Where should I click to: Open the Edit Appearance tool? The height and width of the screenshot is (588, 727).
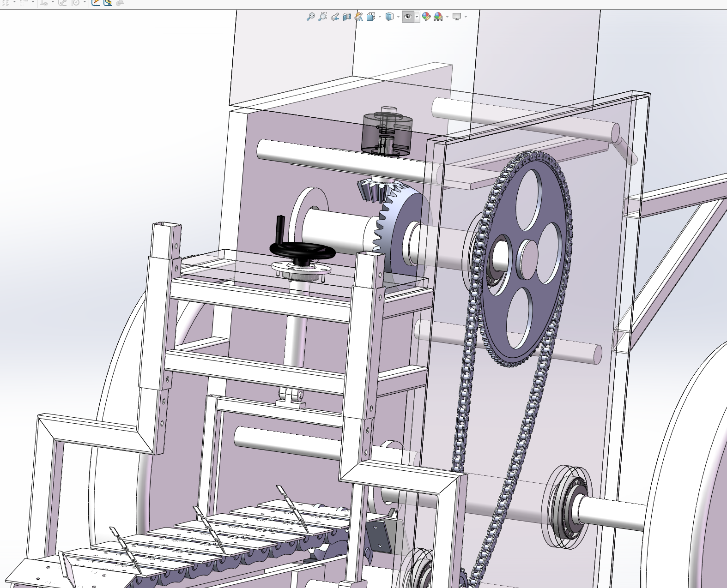coord(426,17)
